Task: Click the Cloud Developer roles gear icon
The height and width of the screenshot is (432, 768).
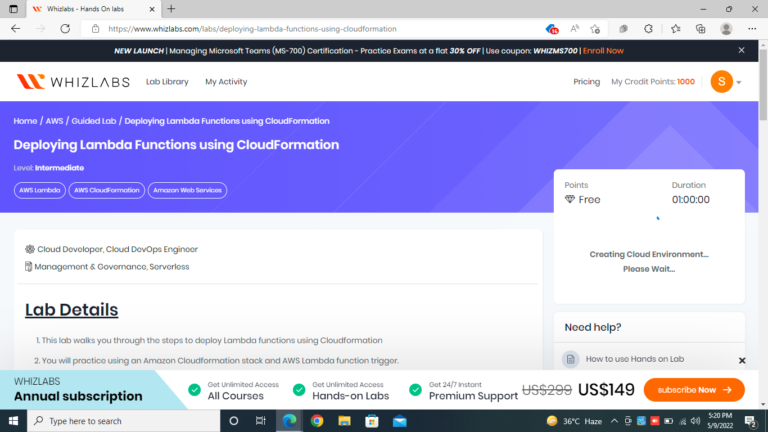Action: pyautogui.click(x=30, y=249)
